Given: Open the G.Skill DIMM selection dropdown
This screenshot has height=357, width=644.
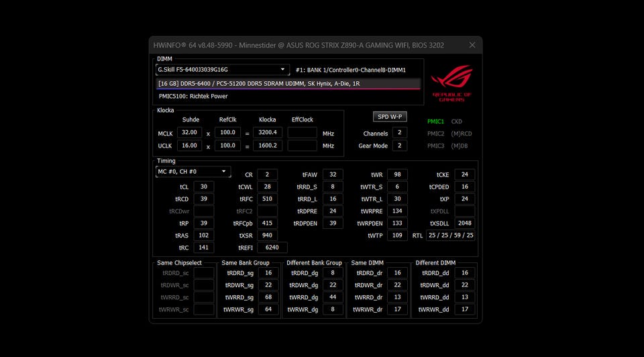Looking at the screenshot, I should (x=223, y=70).
